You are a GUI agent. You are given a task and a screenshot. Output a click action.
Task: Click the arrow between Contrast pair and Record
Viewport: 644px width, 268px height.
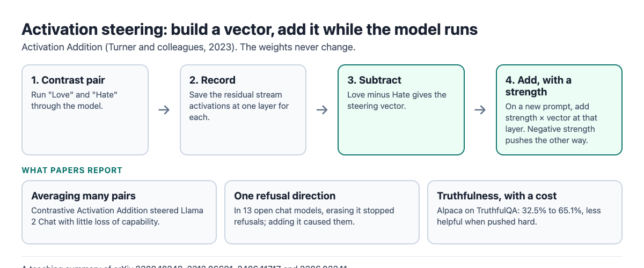pos(164,110)
